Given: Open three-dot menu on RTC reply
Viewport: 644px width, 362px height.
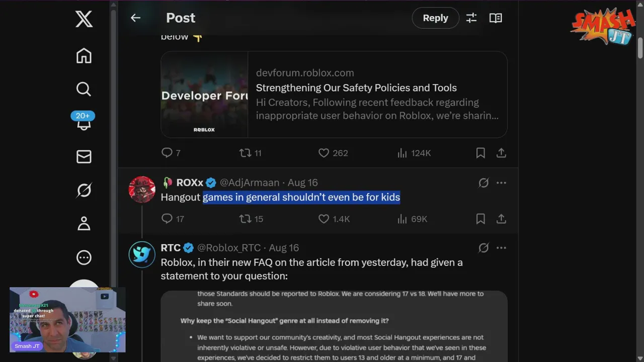Looking at the screenshot, I should (501, 248).
